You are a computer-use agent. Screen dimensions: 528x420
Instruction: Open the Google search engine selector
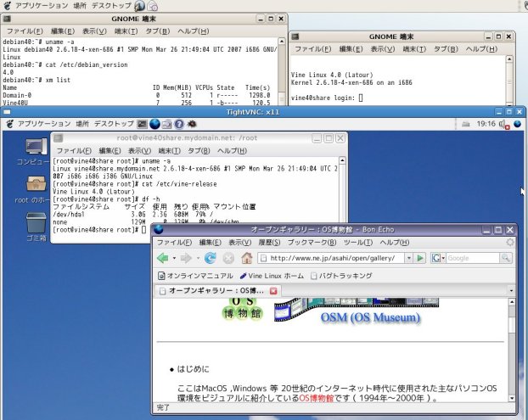(438, 258)
